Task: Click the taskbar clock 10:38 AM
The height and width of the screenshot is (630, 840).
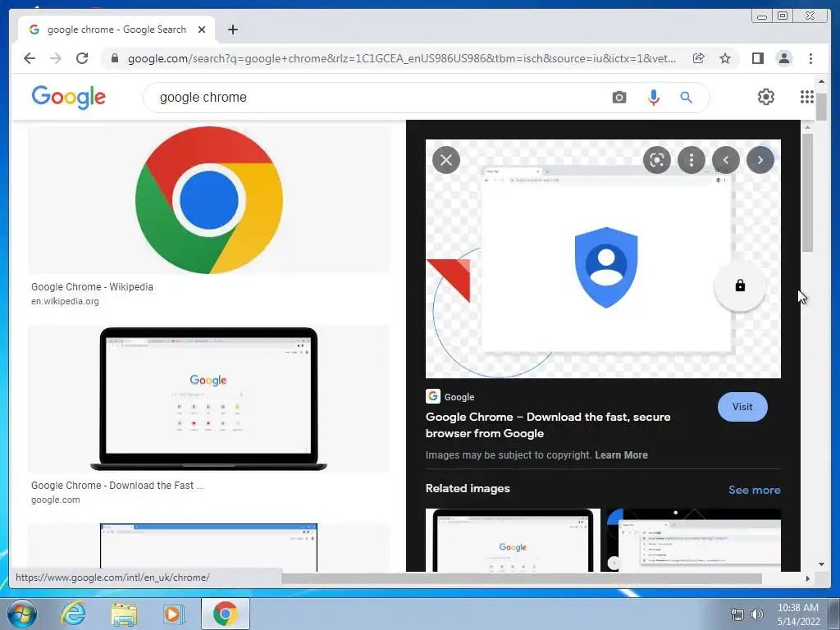Action: click(798, 608)
